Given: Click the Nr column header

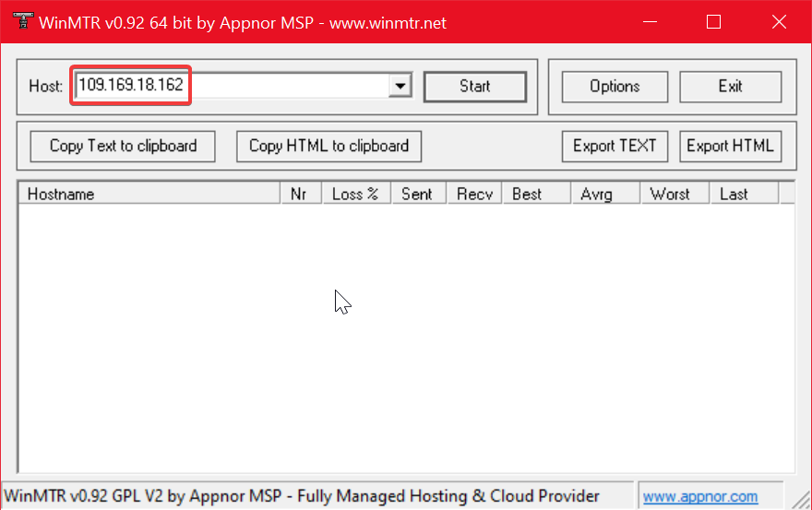Looking at the screenshot, I should [299, 194].
